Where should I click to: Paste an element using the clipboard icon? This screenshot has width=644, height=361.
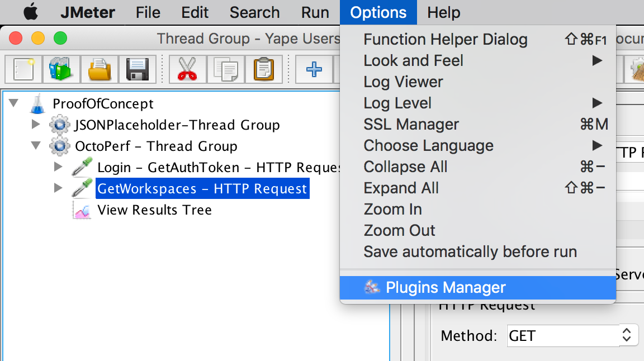pyautogui.click(x=263, y=69)
